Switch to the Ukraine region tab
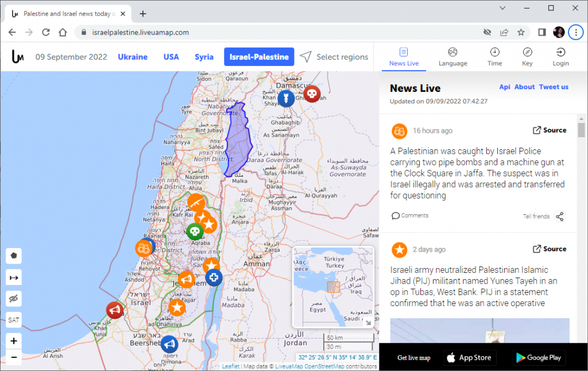This screenshot has width=588, height=371. point(133,57)
